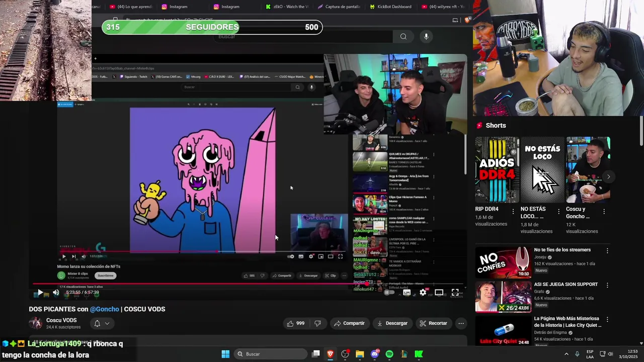644x362 pixels.
Task: Switch to the zEkO Watch tab
Action: [x=287, y=7]
